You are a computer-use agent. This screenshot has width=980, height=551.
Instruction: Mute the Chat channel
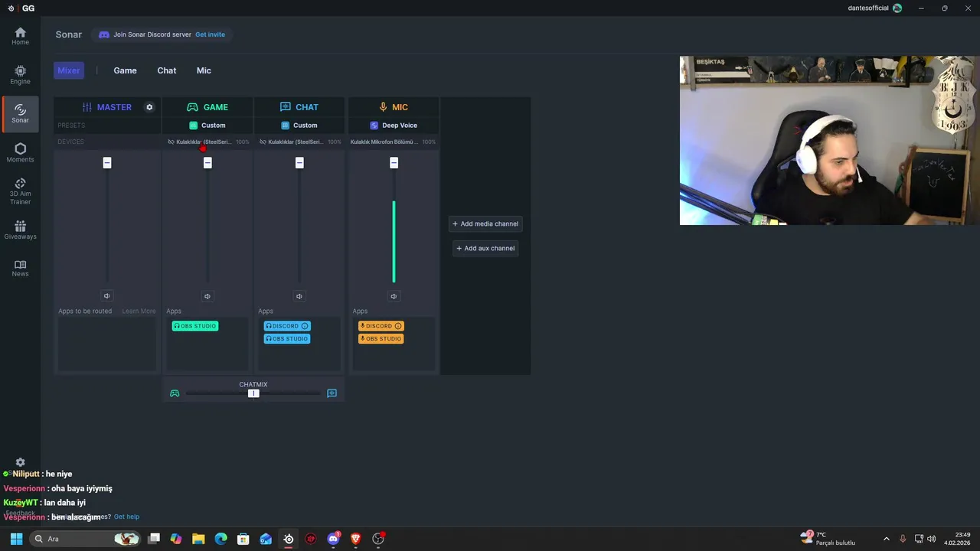pos(299,296)
